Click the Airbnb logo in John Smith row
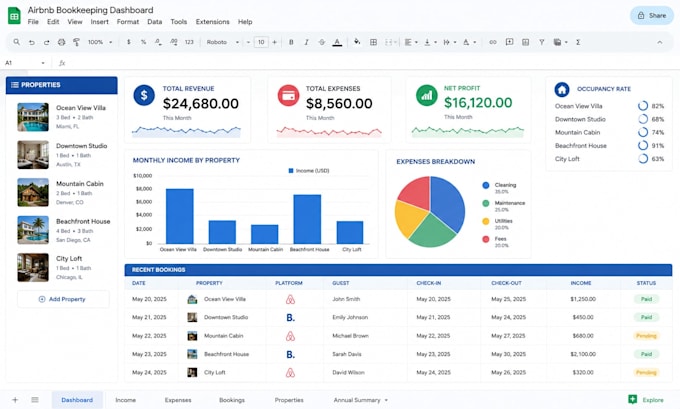This screenshot has width=680, height=409. pyautogui.click(x=290, y=299)
